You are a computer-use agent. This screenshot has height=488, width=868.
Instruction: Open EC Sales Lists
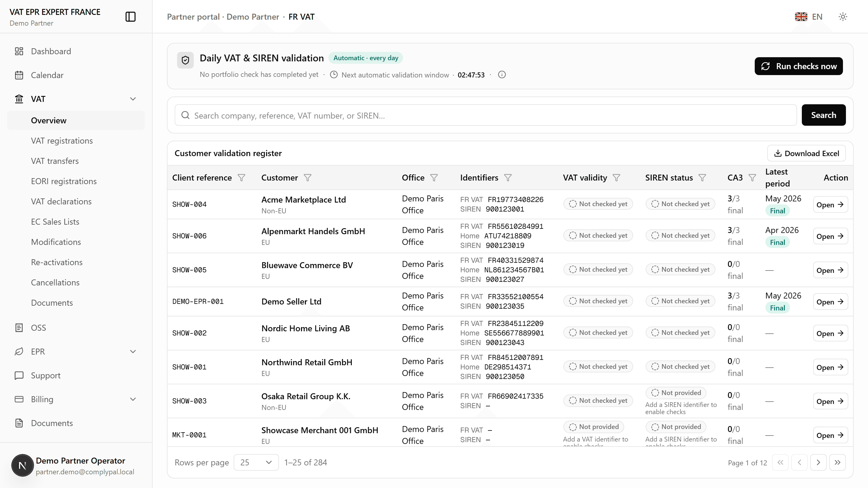click(76, 222)
